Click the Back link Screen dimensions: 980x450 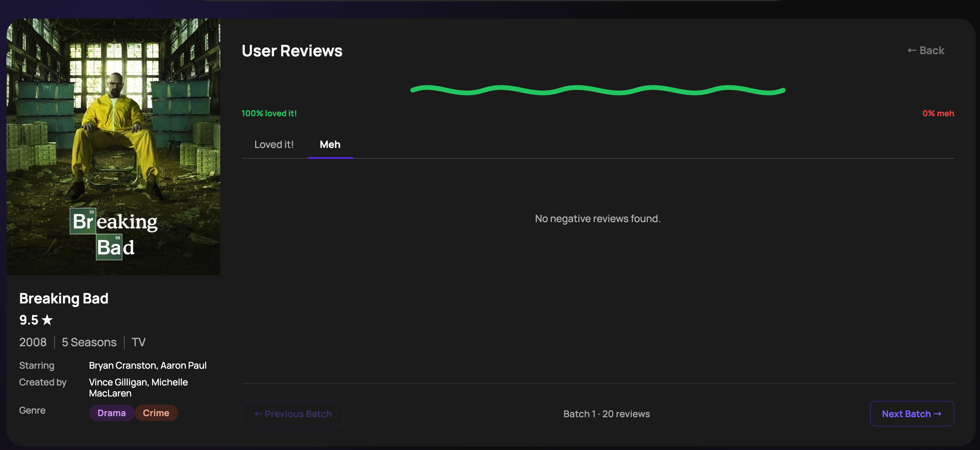click(x=925, y=50)
